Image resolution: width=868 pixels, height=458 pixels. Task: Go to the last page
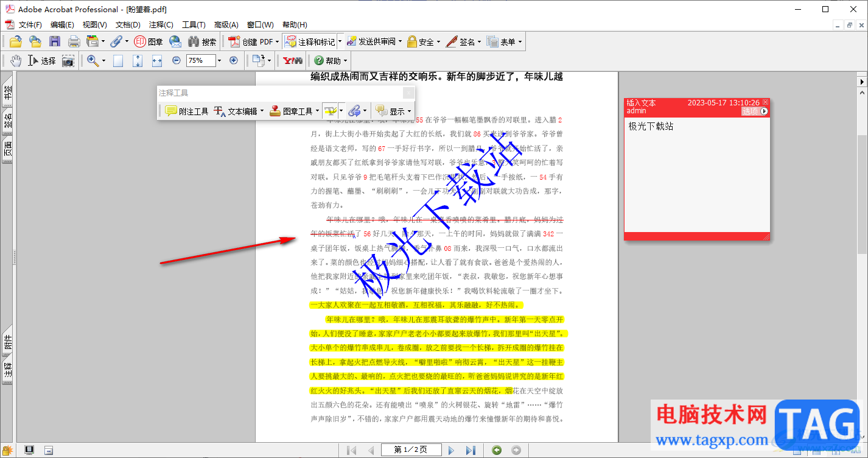coord(471,450)
